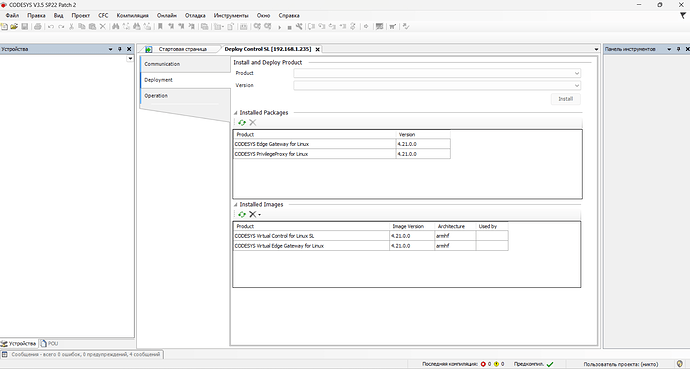Refresh the Installed Packages list
The image size is (690, 369).
pos(242,123)
